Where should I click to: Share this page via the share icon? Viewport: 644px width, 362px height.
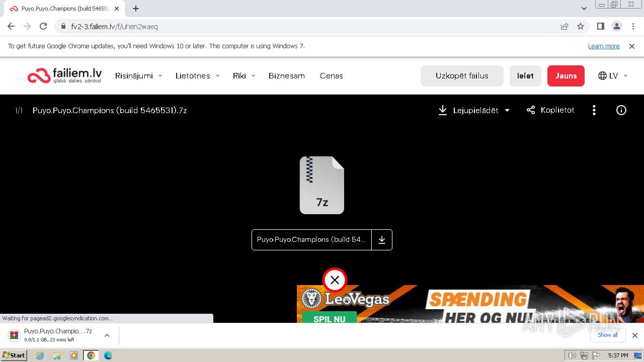(x=565, y=27)
